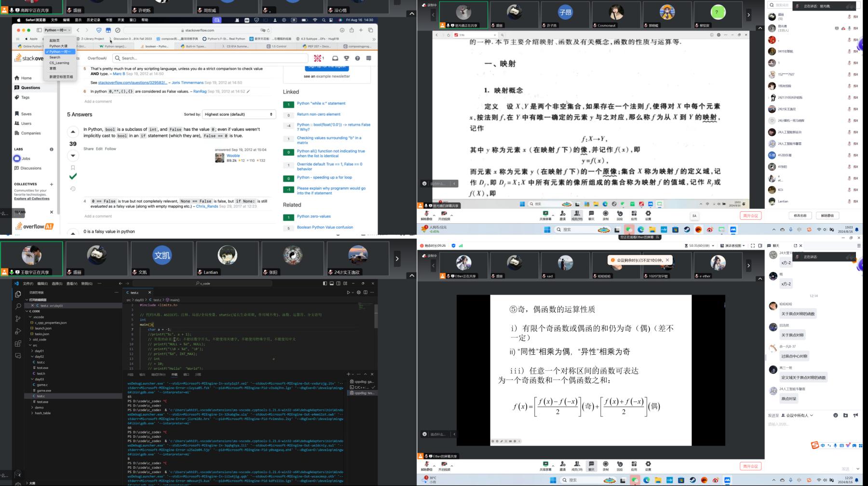Open Source Control in VS Code activity bar

(18, 319)
